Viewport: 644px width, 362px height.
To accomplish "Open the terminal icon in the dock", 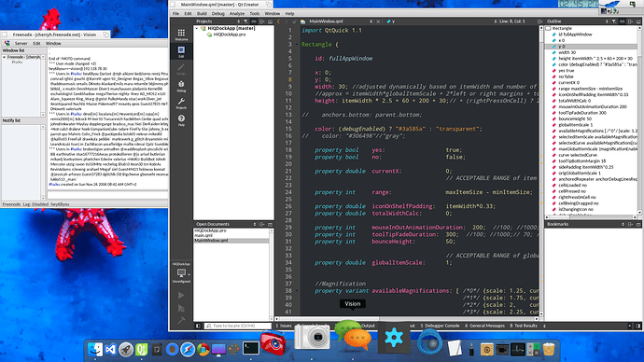I will pyautogui.click(x=250, y=348).
